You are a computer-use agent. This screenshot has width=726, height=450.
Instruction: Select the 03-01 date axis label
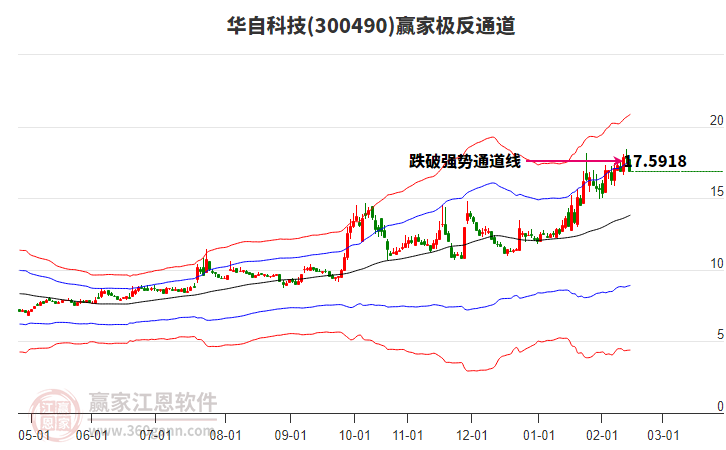click(663, 435)
